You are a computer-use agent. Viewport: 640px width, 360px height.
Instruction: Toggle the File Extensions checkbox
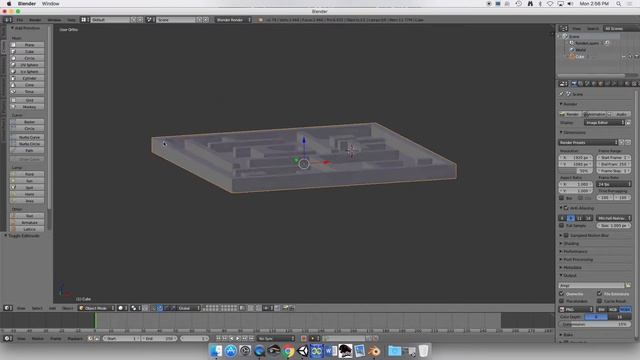click(x=600, y=294)
